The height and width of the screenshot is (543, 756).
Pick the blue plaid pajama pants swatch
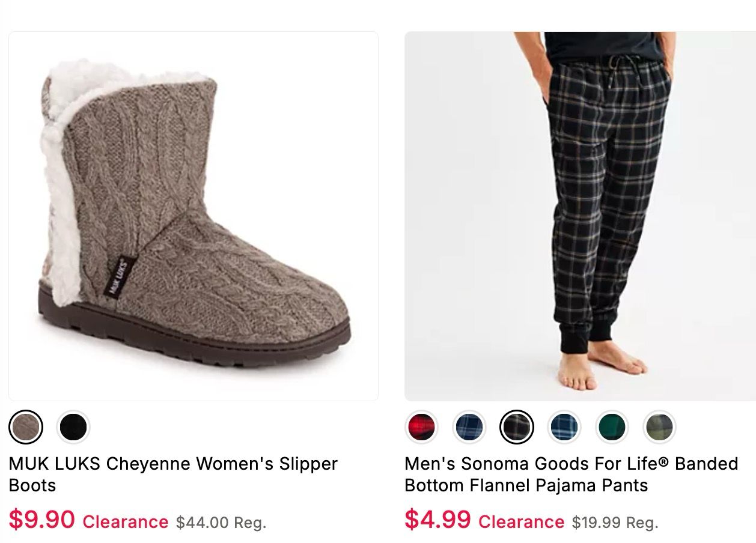point(564,428)
